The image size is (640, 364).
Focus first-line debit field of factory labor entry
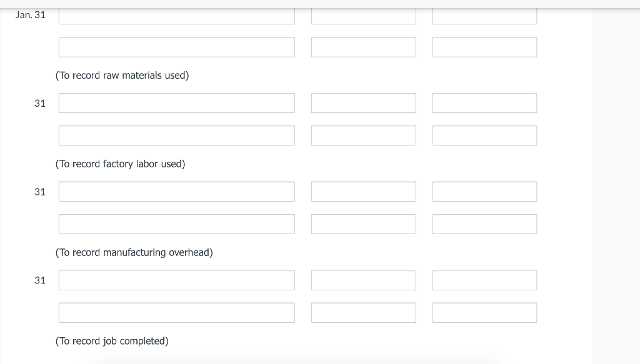pos(363,103)
